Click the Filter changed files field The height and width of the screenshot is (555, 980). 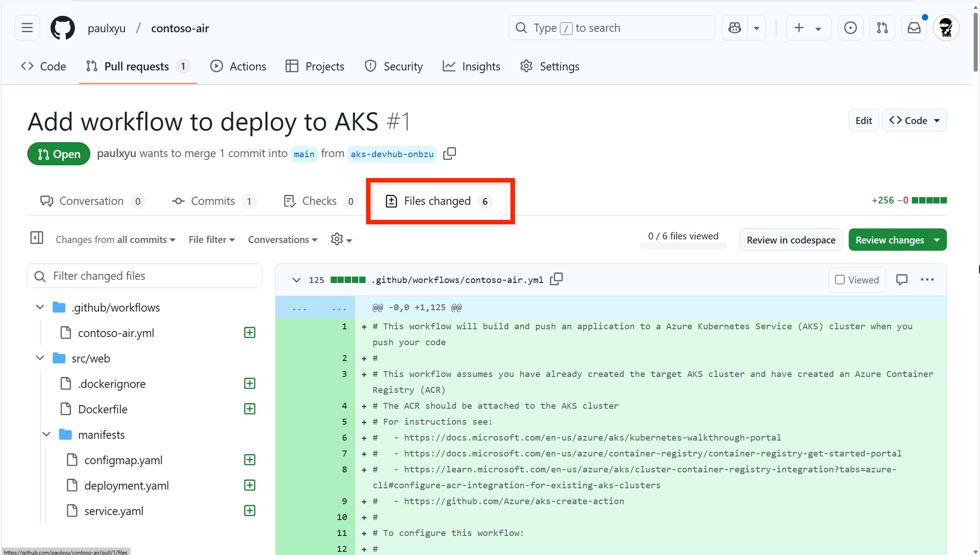(145, 276)
